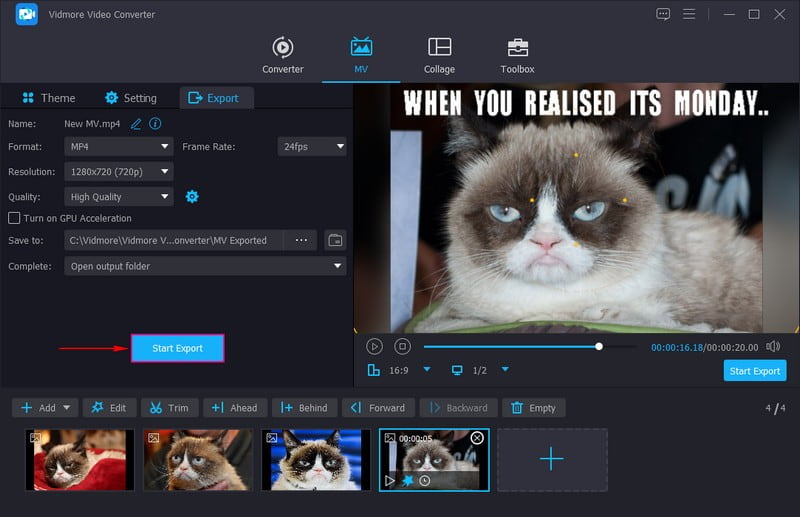The height and width of the screenshot is (517, 800).
Task: Mute the preview volume speaker icon
Action: pyautogui.click(x=773, y=346)
